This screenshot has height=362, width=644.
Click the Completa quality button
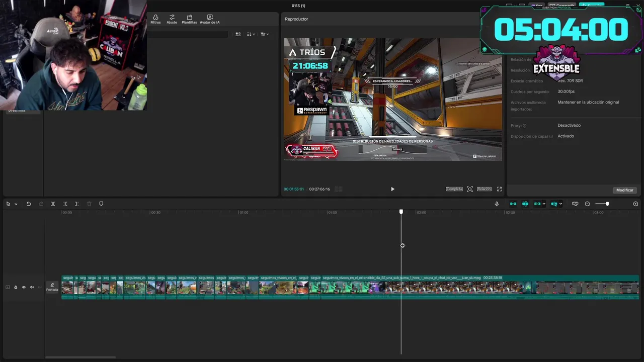(454, 189)
